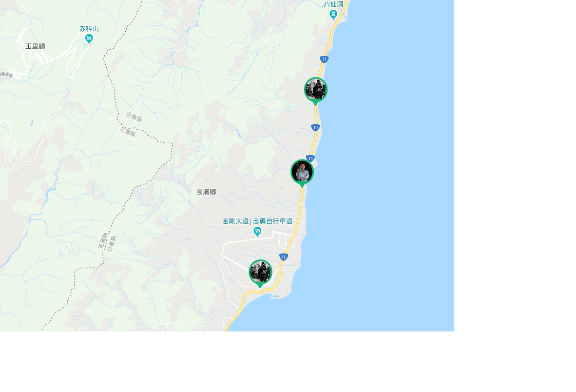Select the 長濱鄉 township label

206,192
